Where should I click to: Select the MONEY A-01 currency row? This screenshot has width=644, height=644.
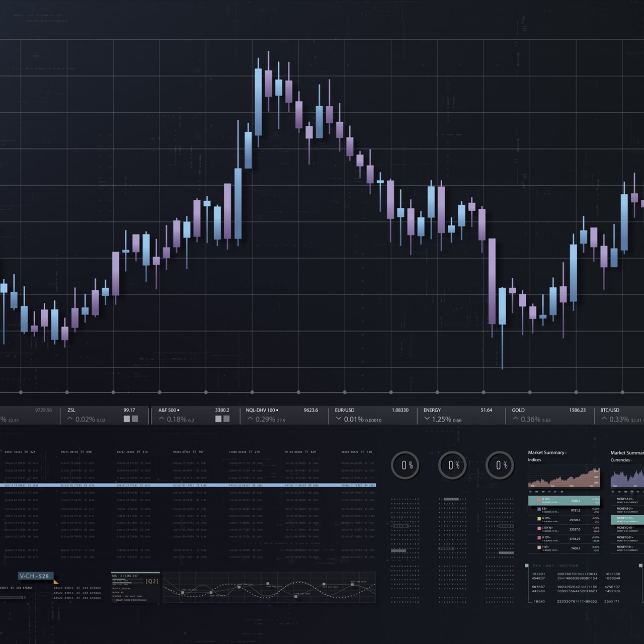pos(627,500)
